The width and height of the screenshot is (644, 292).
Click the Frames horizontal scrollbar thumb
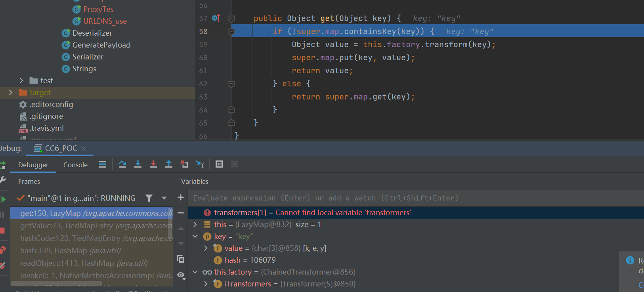coord(56,284)
